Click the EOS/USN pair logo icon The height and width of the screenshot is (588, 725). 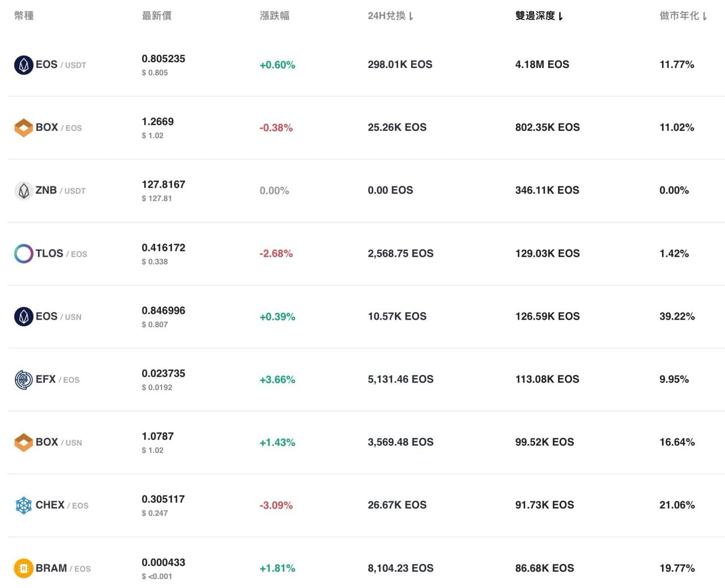coord(24,316)
